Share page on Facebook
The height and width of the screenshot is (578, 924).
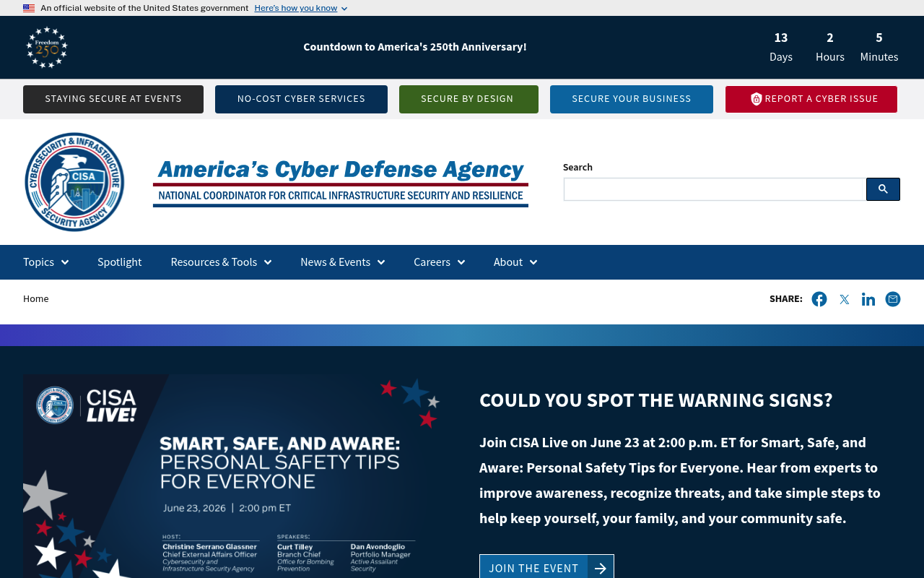(819, 299)
